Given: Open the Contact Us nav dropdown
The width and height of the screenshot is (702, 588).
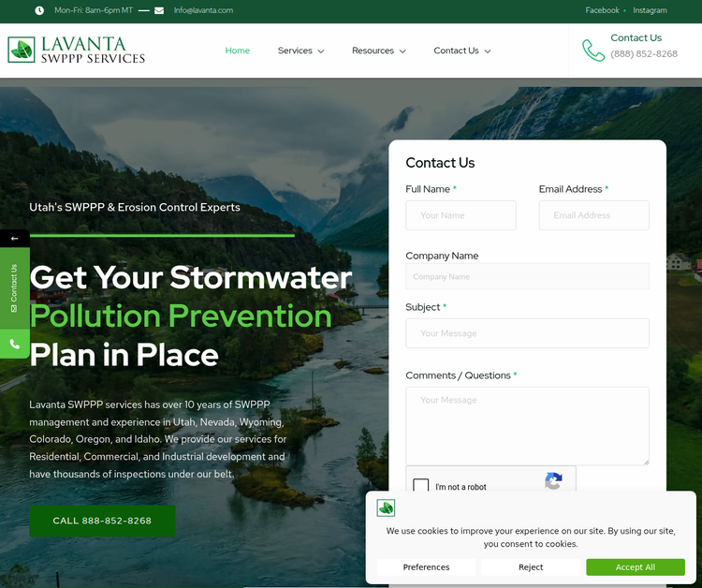Looking at the screenshot, I should point(461,51).
